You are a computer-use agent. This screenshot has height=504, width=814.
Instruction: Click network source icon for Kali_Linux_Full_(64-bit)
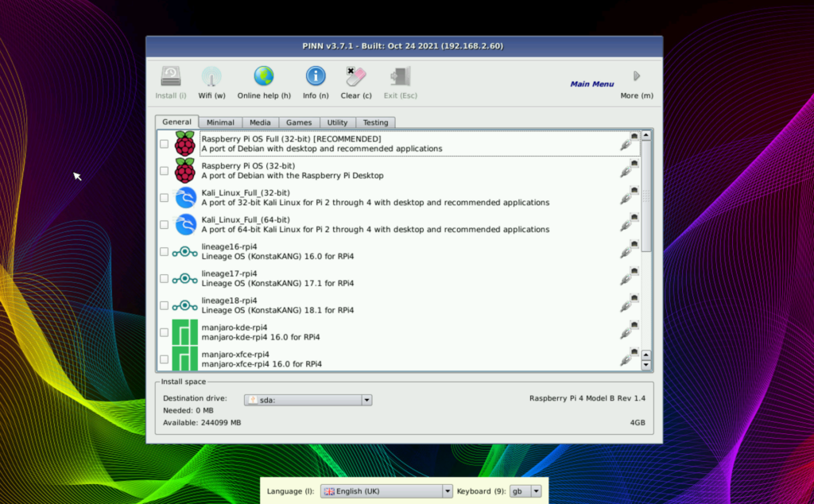630,223
